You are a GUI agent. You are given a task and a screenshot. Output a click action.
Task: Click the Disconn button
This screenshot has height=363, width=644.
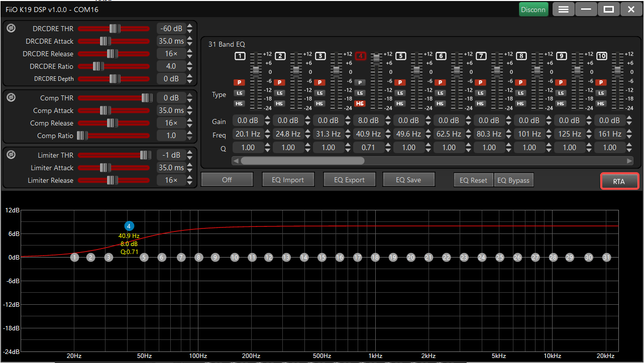(533, 9)
